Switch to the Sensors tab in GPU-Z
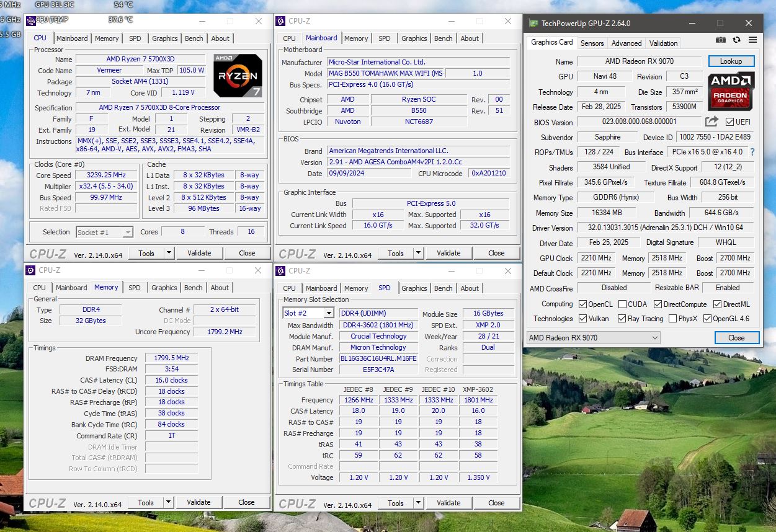This screenshot has width=776, height=532. click(592, 43)
